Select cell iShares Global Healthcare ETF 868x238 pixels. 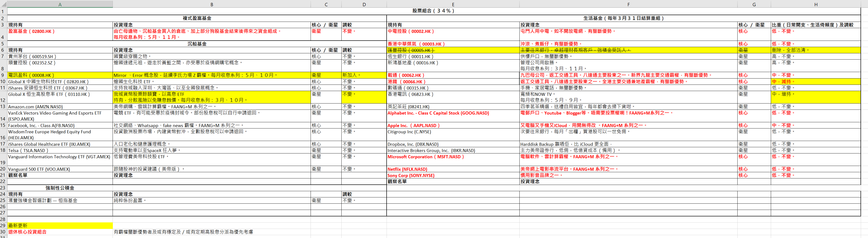(x=60, y=145)
